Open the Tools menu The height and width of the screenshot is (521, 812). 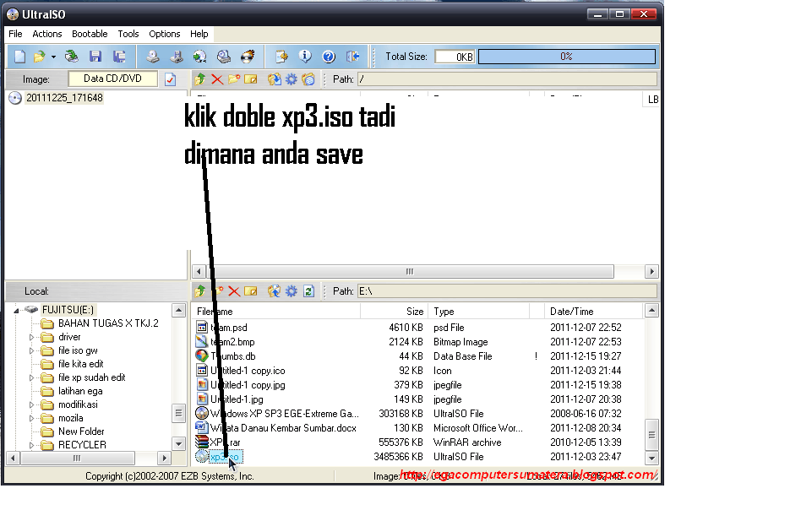pyautogui.click(x=128, y=34)
